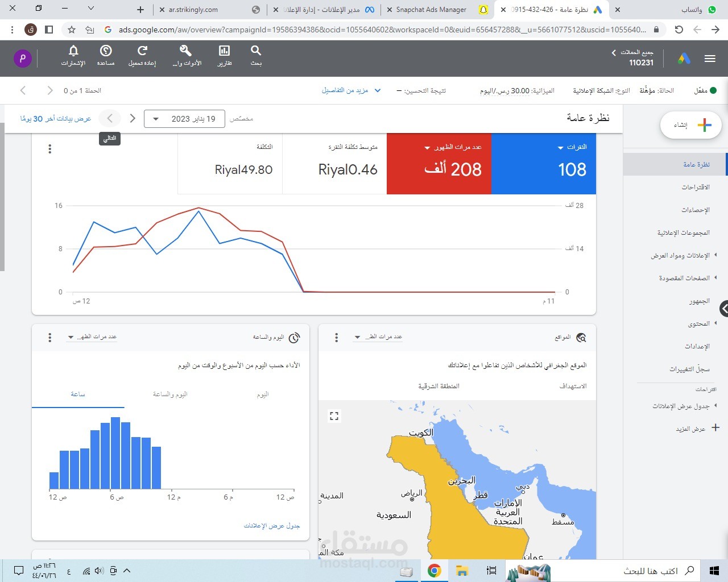
Task: Open the reports icon (تقارير)
Action: (x=225, y=56)
